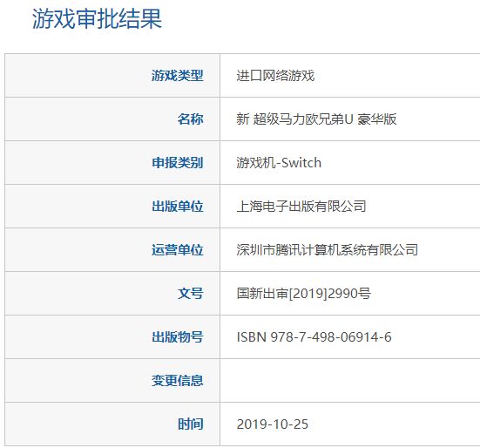
Task: Select the 出版单位 label
Action: click(177, 206)
